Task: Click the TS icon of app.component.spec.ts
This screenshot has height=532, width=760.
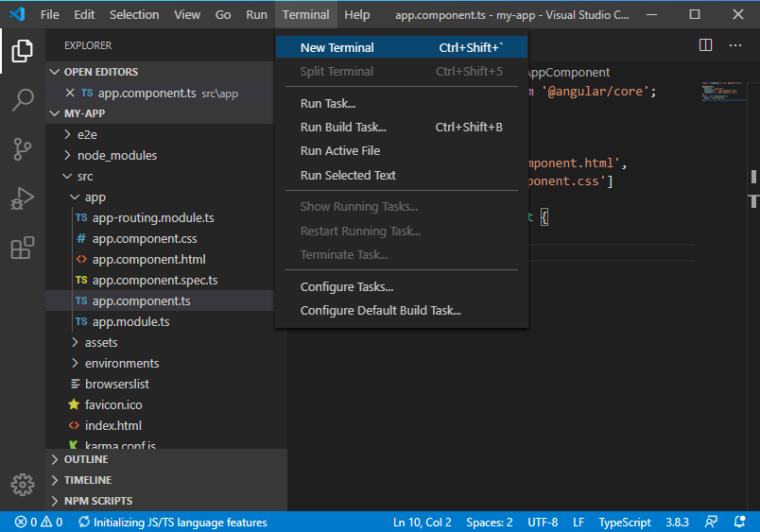Action: [x=81, y=280]
